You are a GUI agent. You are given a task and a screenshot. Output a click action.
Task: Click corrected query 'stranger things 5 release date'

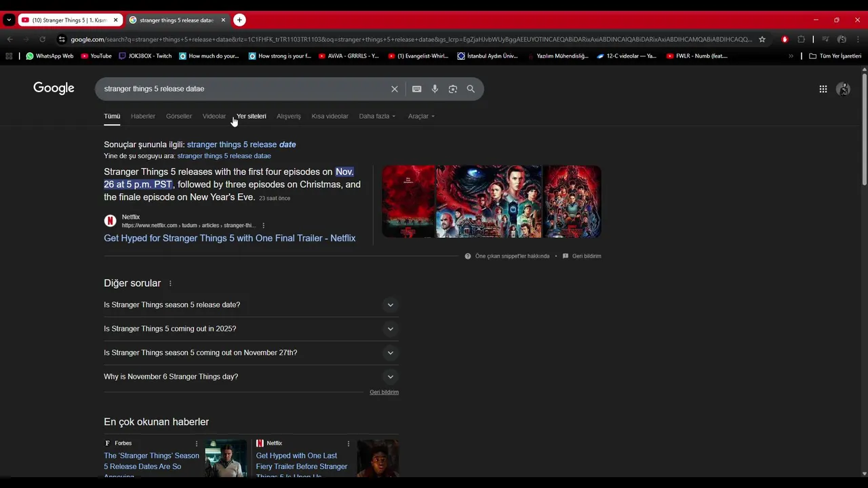point(241,144)
